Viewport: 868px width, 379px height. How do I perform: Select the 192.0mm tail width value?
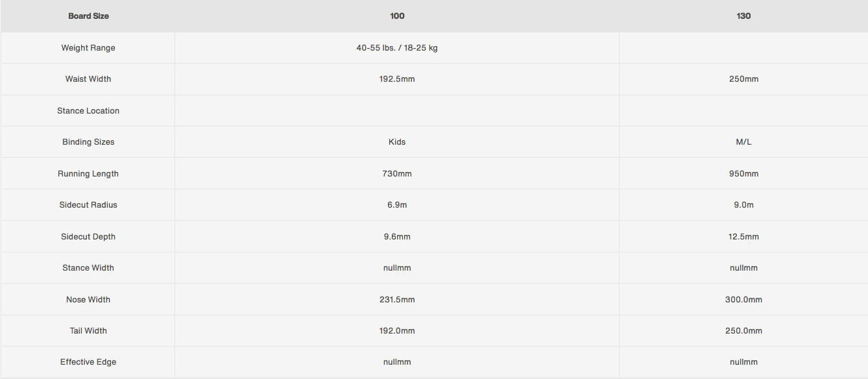397,331
